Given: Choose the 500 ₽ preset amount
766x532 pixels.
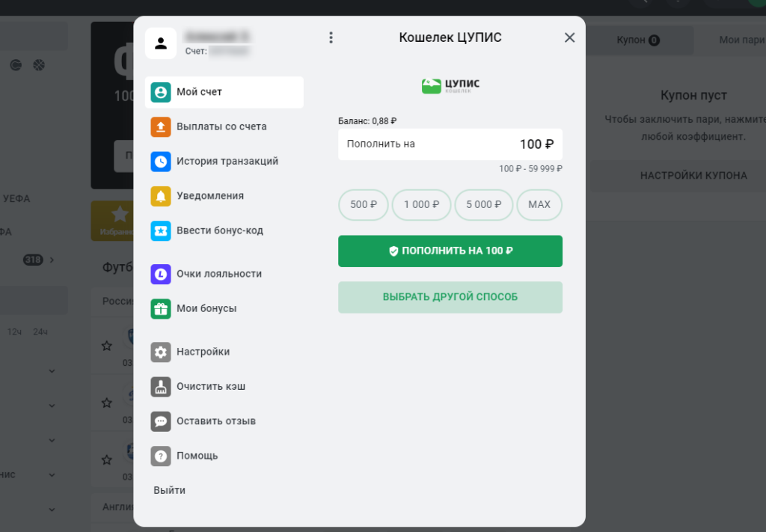Looking at the screenshot, I should (364, 205).
